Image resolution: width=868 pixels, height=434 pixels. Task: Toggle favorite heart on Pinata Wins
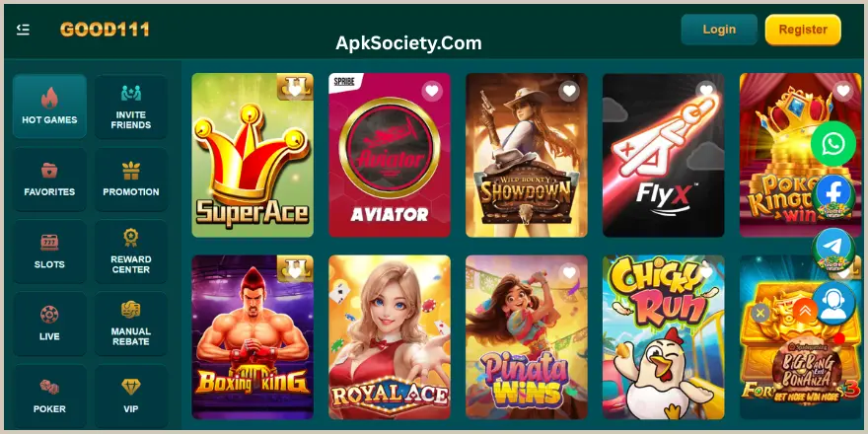569,272
